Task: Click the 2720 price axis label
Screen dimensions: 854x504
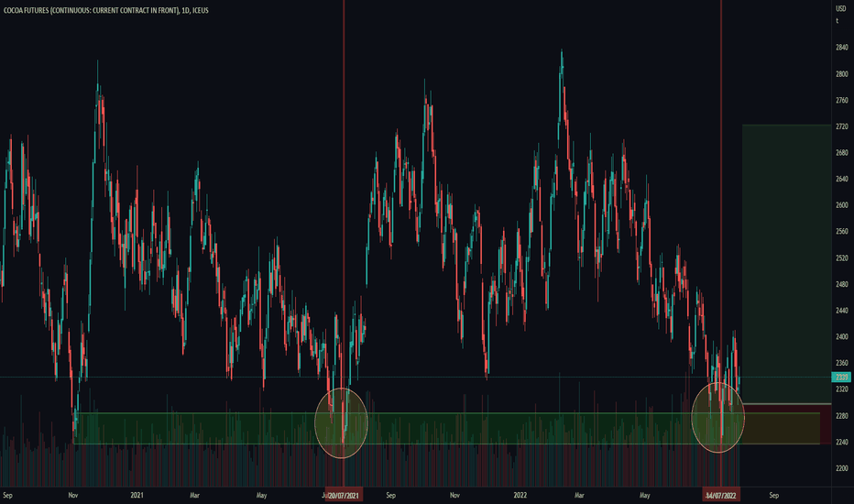Action: (x=841, y=126)
